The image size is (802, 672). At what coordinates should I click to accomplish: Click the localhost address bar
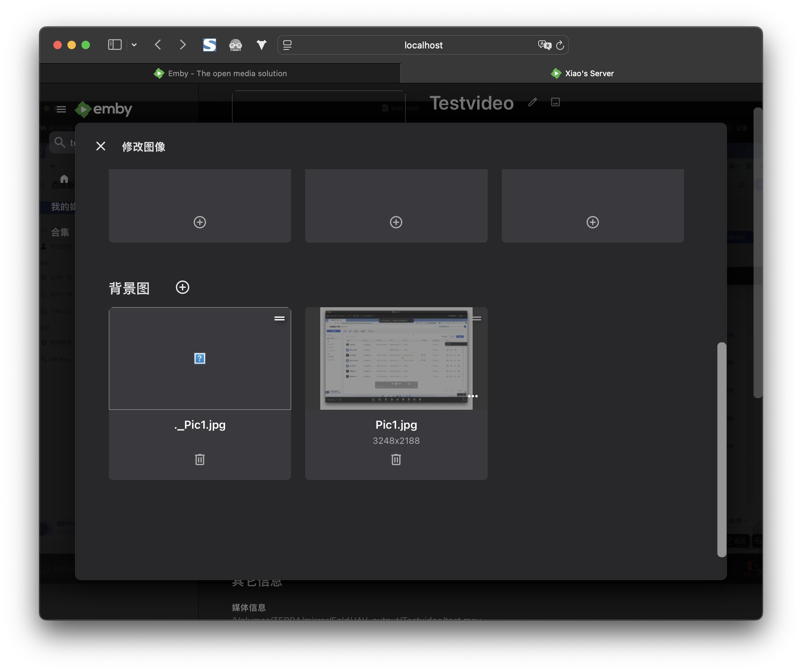click(x=423, y=45)
